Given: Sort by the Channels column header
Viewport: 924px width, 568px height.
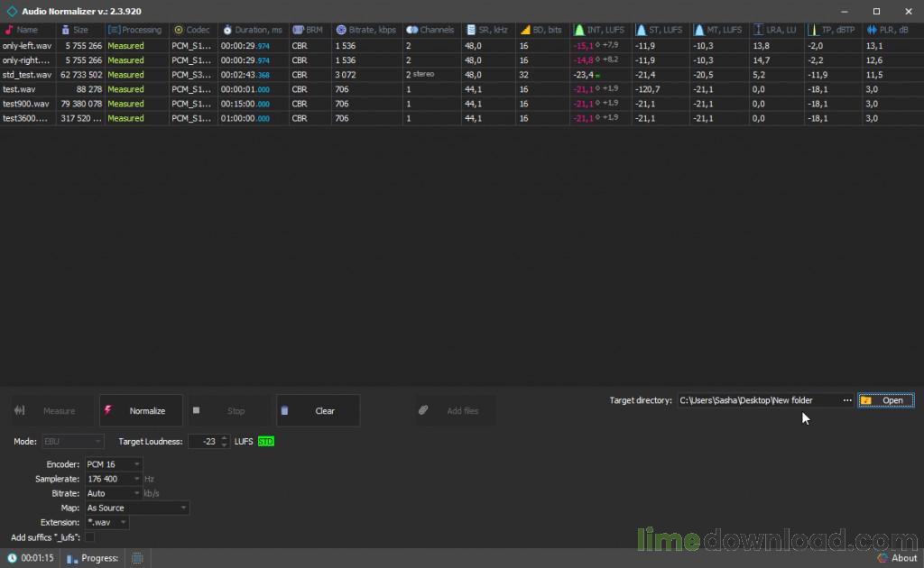Looking at the screenshot, I should tap(432, 30).
